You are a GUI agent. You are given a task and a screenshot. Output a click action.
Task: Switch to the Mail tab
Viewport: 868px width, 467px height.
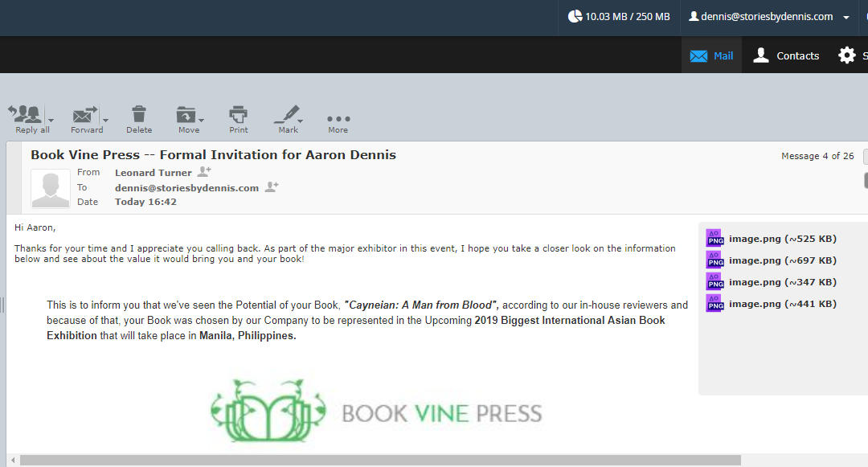(x=711, y=55)
